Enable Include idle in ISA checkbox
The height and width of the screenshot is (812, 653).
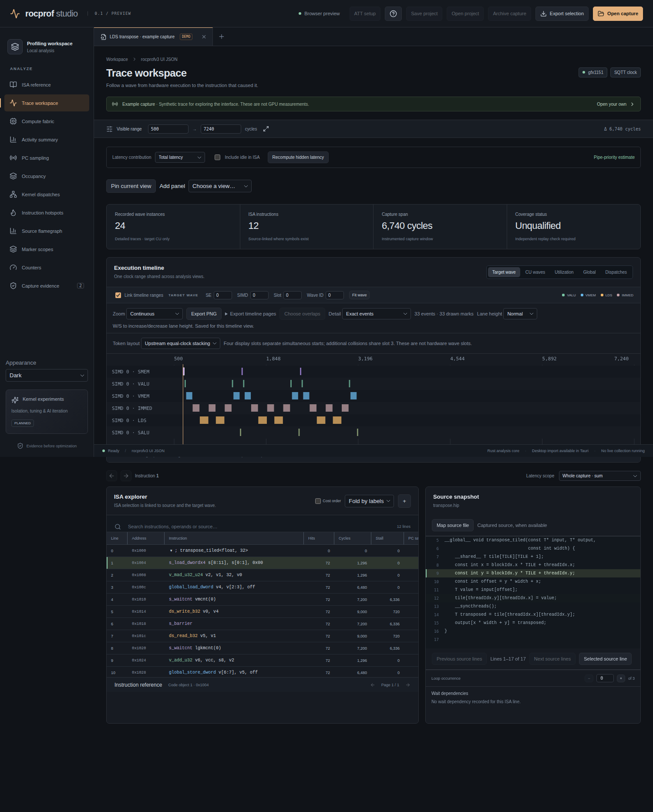pyautogui.click(x=217, y=158)
